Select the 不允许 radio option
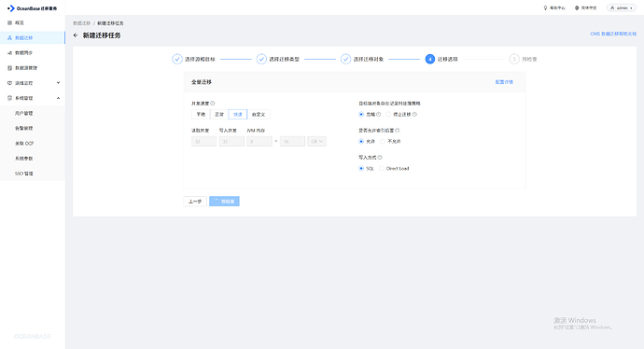Image resolution: width=644 pixels, height=349 pixels. coord(383,142)
